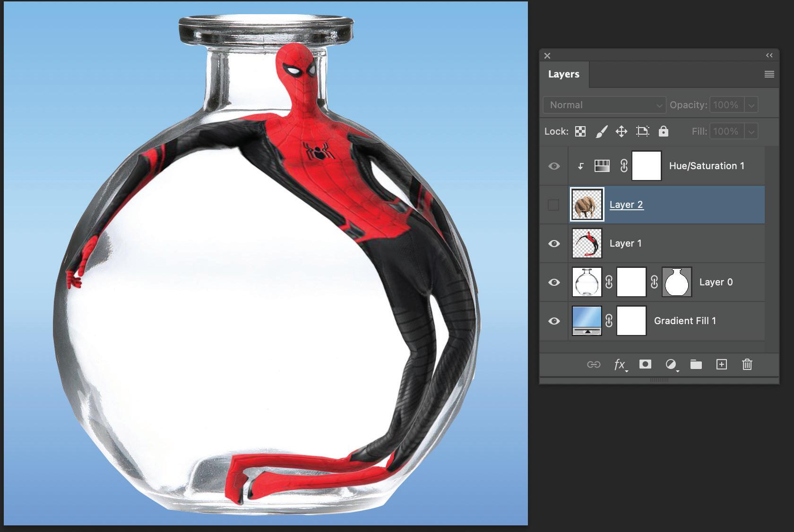Select the Hue/Saturation adjustment icon
Screen dimensions: 794x532
point(602,166)
